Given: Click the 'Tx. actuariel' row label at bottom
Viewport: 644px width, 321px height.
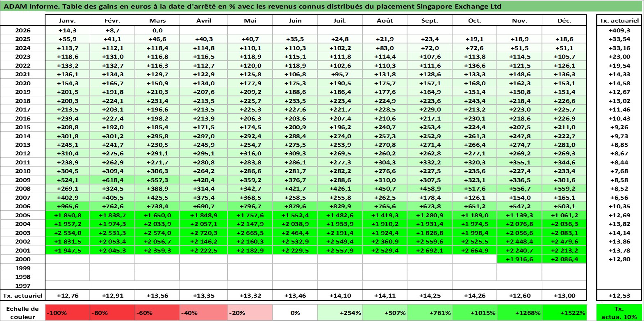Looking at the screenshot, I should coord(23,295).
